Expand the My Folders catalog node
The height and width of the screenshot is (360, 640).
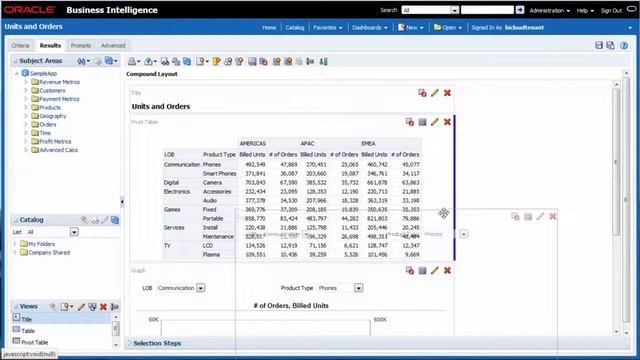(x=15, y=244)
